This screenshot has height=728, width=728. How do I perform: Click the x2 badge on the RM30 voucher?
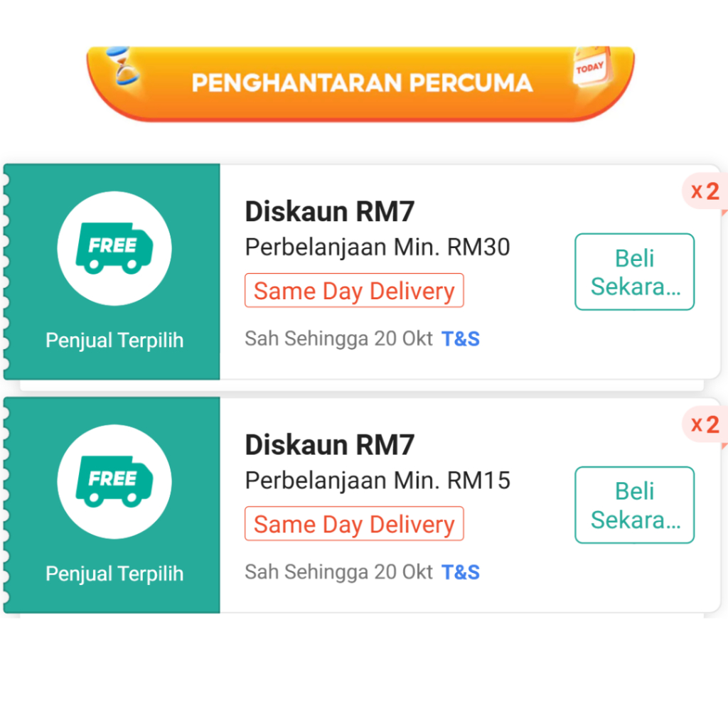point(705,191)
